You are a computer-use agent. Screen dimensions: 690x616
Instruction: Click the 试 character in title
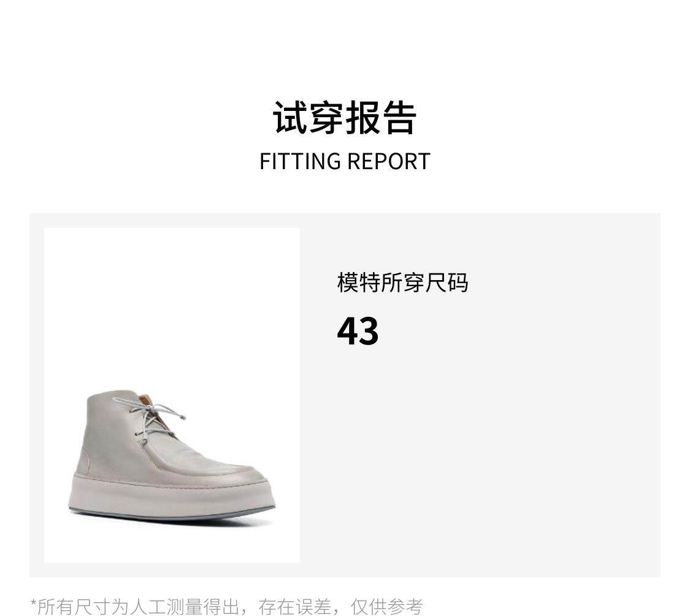tap(290, 118)
